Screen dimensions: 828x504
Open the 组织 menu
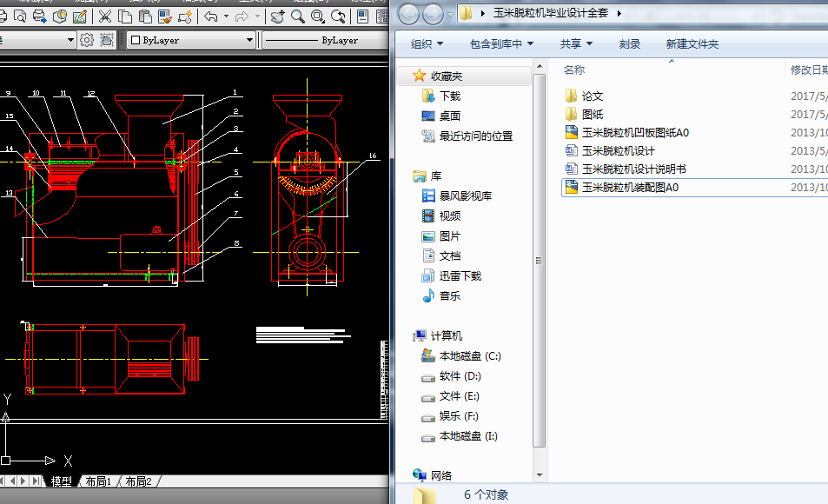[x=427, y=43]
